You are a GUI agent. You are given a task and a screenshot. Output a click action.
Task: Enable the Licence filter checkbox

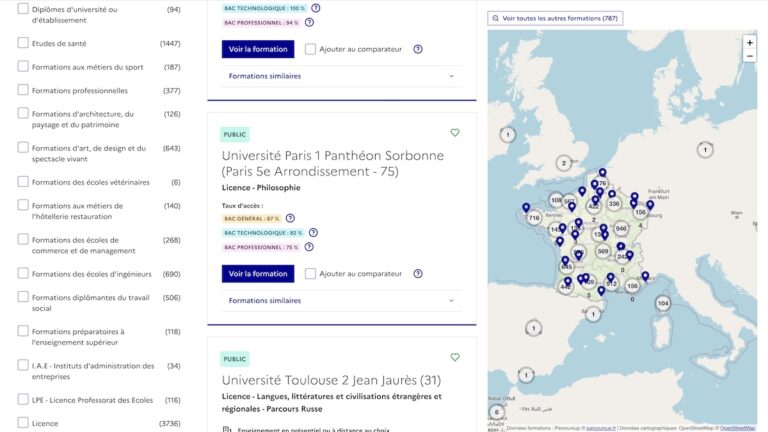pos(23,422)
